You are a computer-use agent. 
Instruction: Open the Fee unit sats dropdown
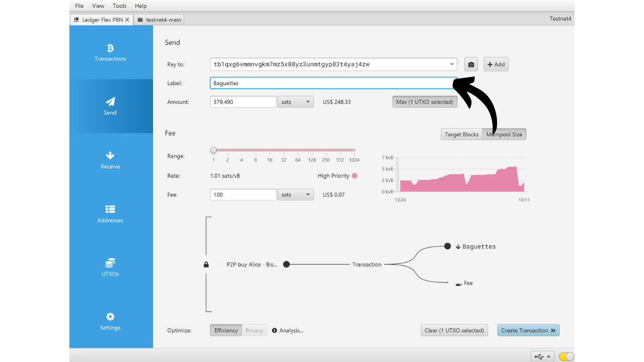[296, 195]
